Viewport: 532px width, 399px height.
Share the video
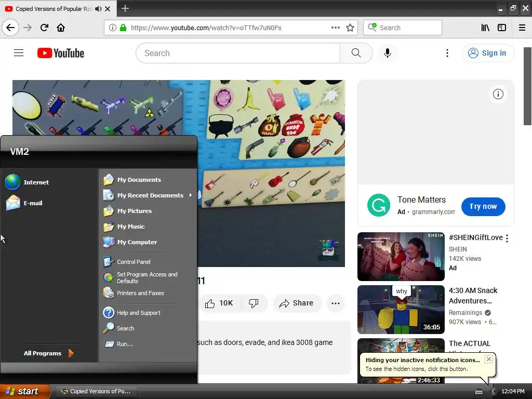(297, 303)
